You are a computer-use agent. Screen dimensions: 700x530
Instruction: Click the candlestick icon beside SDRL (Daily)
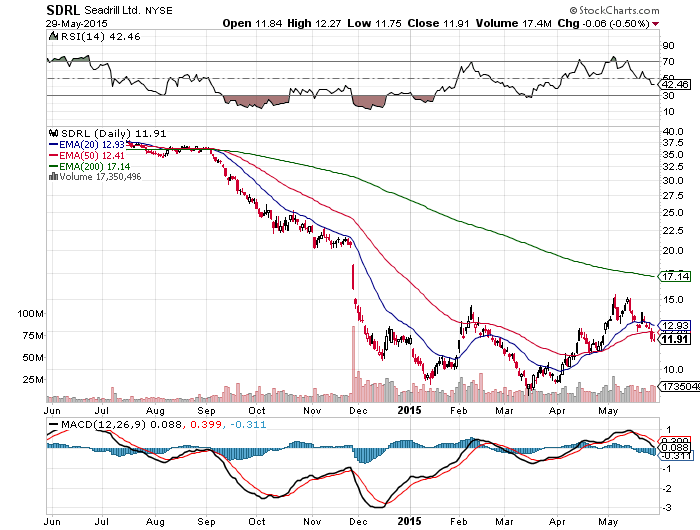54,133
